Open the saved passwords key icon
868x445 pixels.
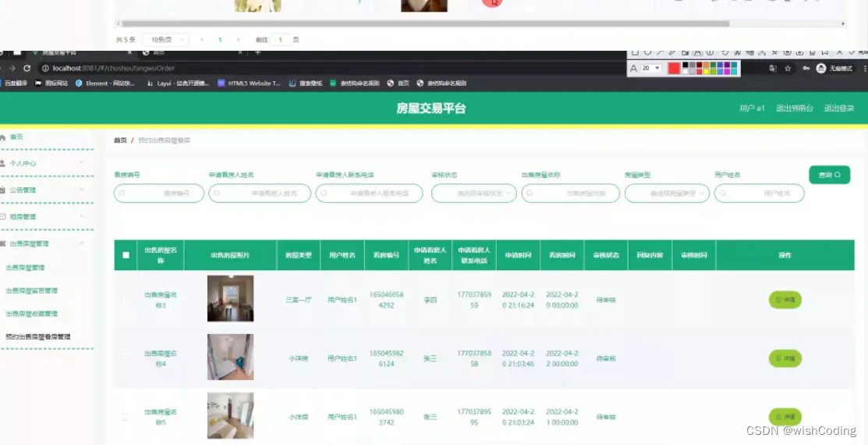pos(806,68)
